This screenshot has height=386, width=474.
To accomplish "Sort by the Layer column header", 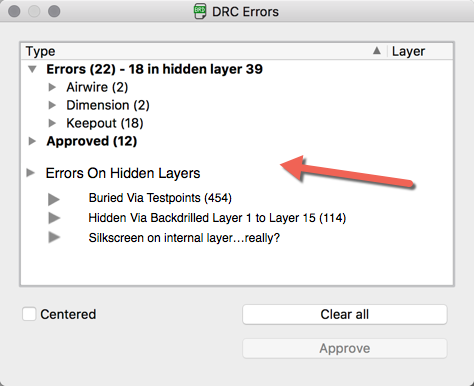I will coord(420,51).
